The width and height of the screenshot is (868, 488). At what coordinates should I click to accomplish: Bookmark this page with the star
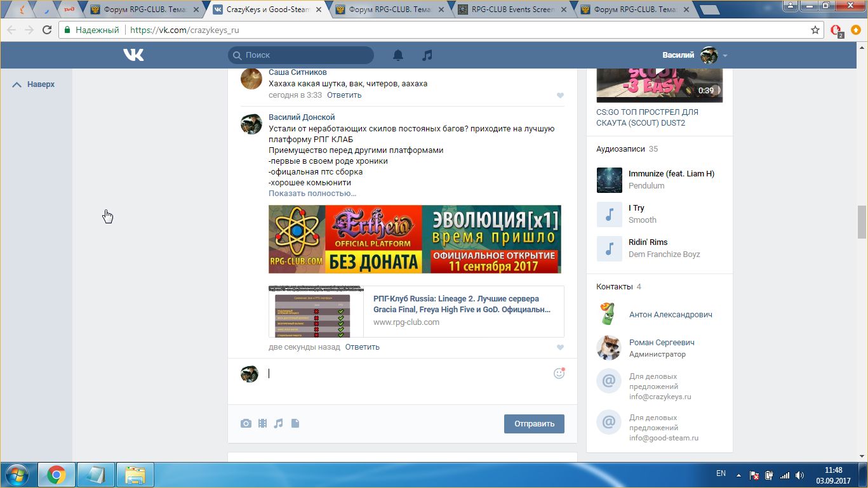[815, 30]
